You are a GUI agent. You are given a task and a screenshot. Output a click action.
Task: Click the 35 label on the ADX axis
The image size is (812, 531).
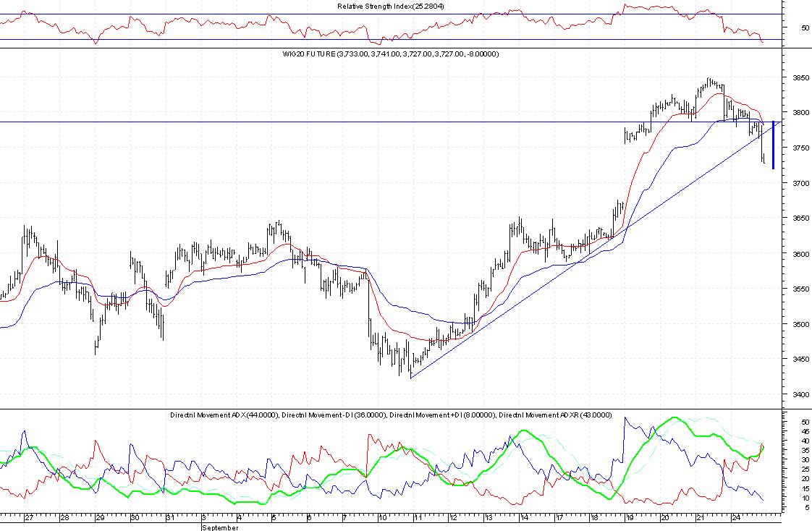[805, 451]
